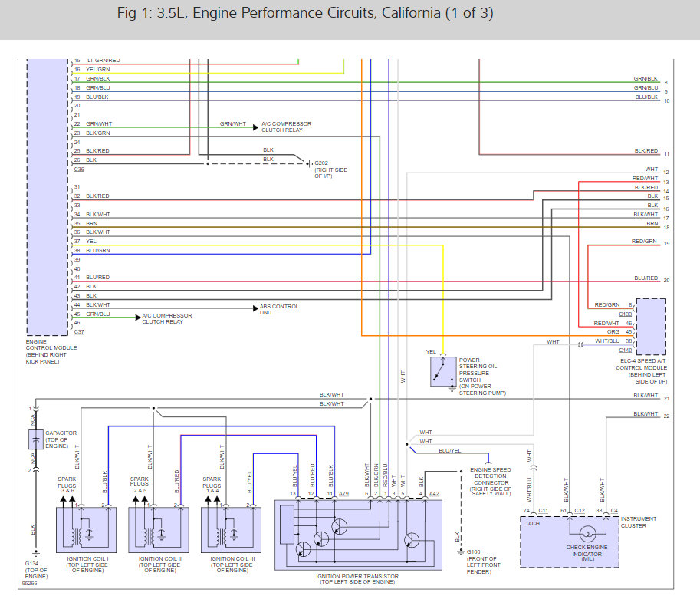Screen dimensions: 700x609
Task: Click the ORG 45 pin label on A/T module
Action: pos(619,332)
